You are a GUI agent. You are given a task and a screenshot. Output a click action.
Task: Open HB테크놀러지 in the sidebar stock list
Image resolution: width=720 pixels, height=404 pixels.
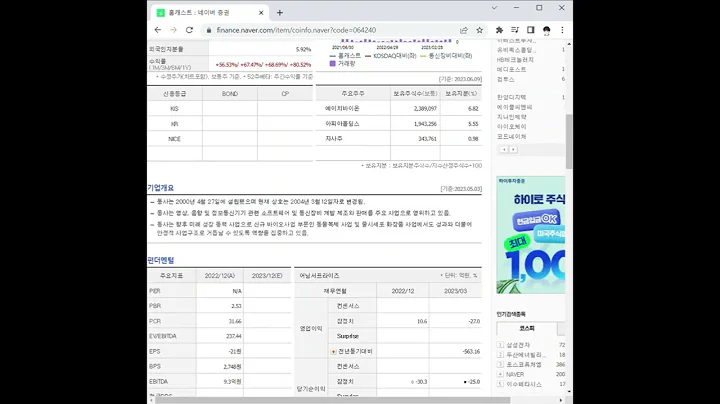point(515,60)
